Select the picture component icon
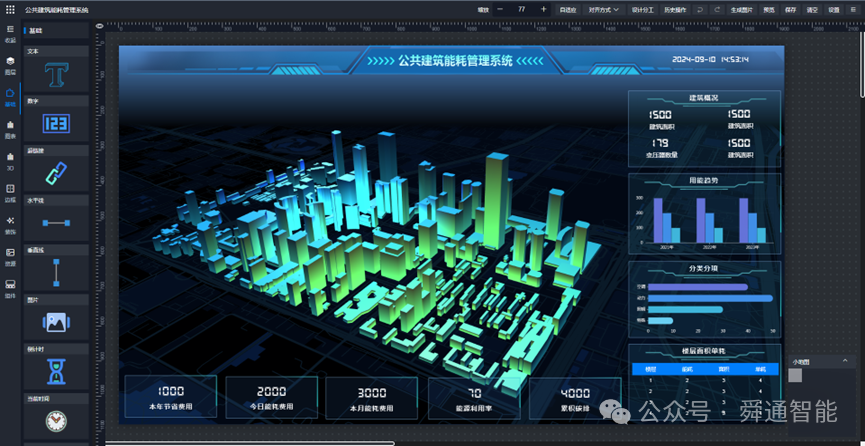Screen dimensions: 865x446 point(56,322)
